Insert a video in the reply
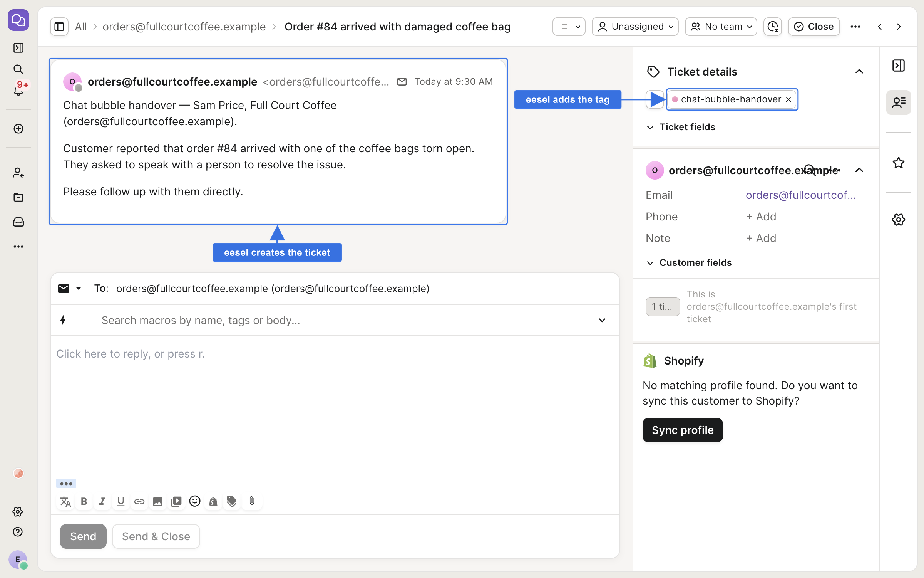924x578 pixels. (176, 501)
